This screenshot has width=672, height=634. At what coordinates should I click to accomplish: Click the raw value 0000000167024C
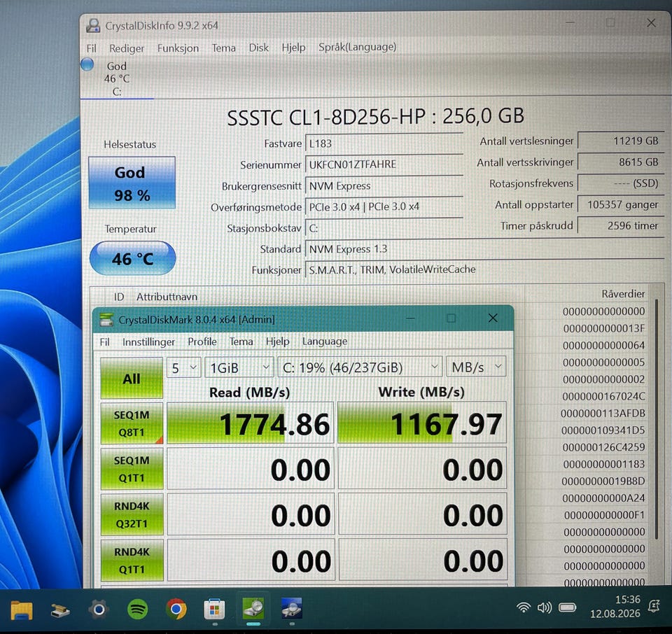click(603, 397)
